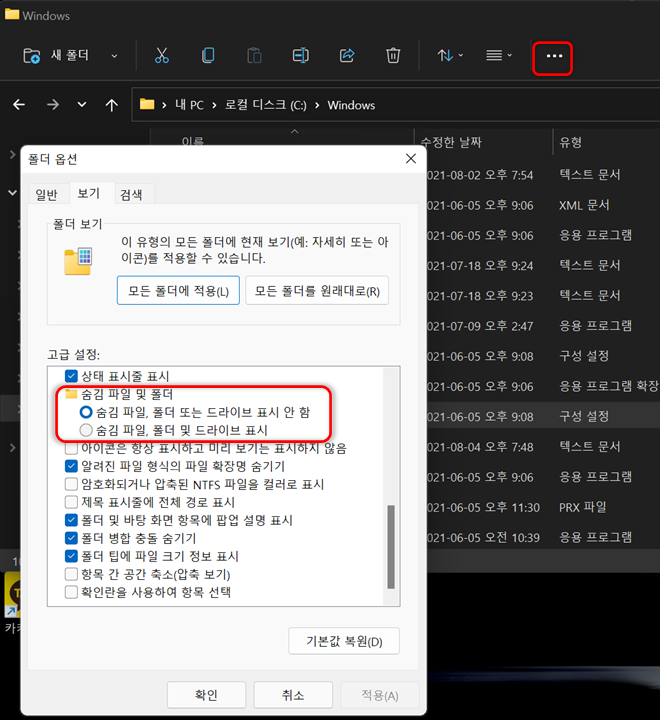Viewport: 660px width, 720px height.
Task: Click the advanced settings scrollbar thumb
Action: tap(391, 546)
